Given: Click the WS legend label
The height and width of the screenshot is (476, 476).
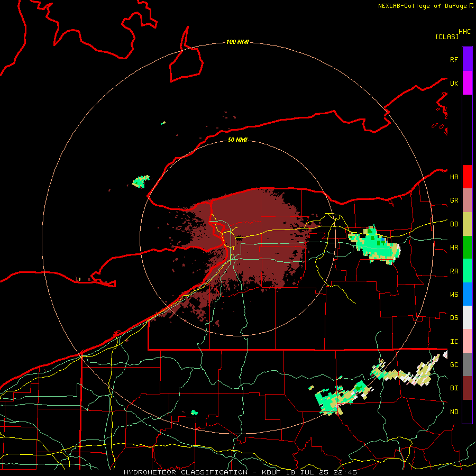Looking at the screenshot, I should point(454,295).
